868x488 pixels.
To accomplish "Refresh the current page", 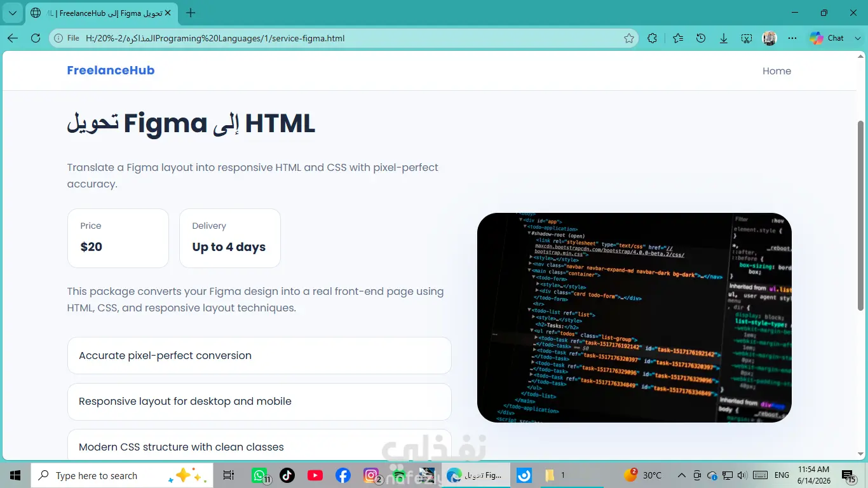I will 36,38.
